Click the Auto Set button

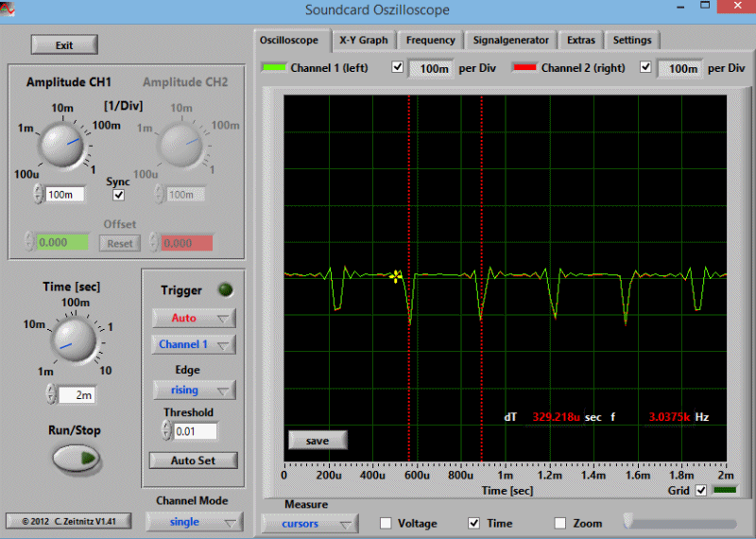pos(194,461)
